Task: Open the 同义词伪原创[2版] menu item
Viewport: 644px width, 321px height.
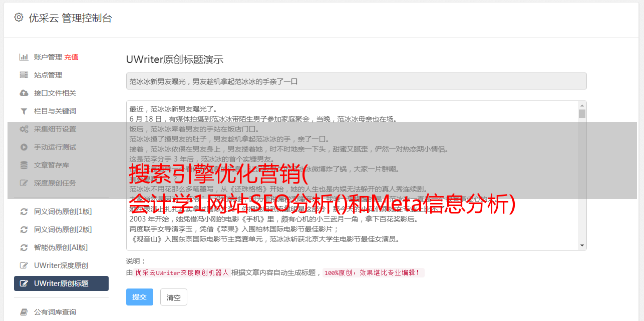Action: point(61,229)
